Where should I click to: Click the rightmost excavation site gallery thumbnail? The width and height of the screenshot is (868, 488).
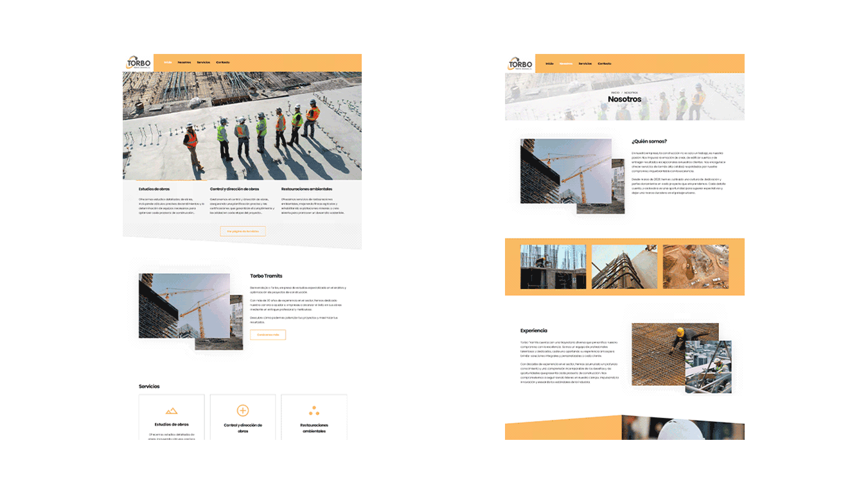(x=696, y=266)
